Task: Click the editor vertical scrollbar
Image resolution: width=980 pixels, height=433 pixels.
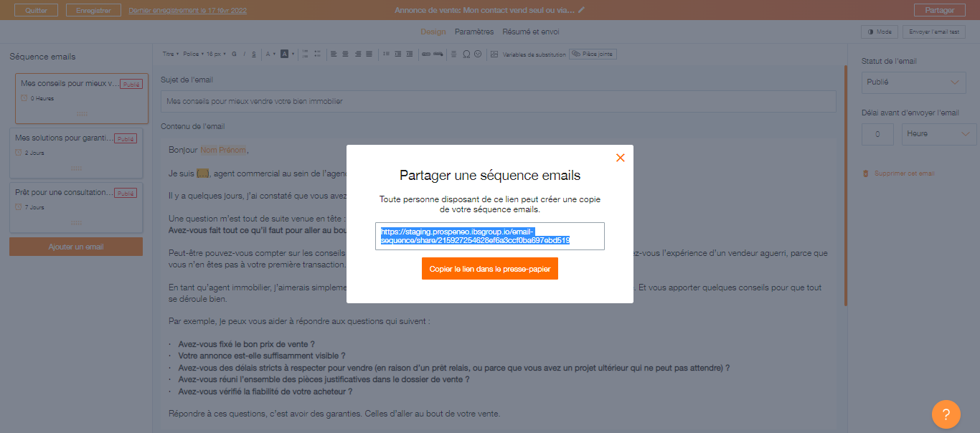Action: pos(846,186)
